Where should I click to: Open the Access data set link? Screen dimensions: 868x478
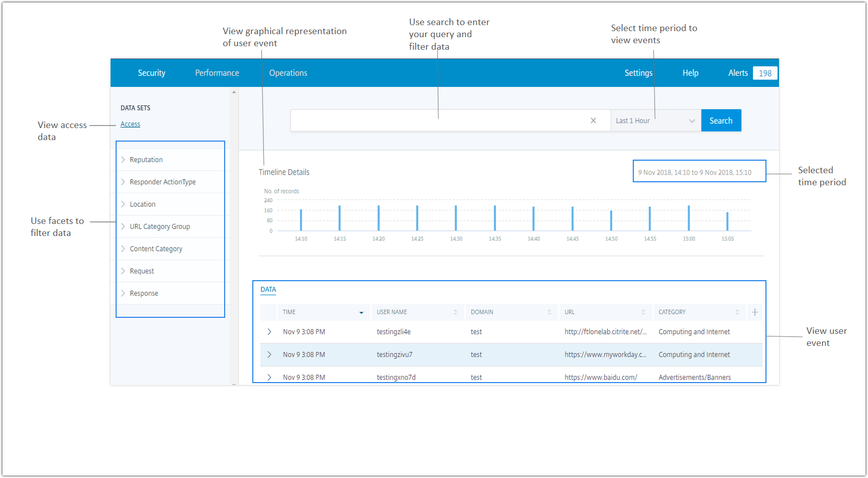130,124
